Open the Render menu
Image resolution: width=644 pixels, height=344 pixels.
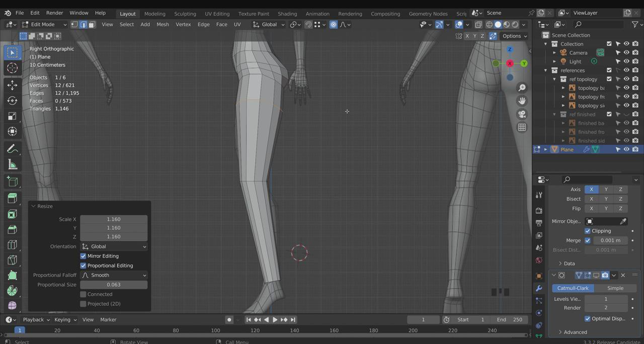click(54, 13)
